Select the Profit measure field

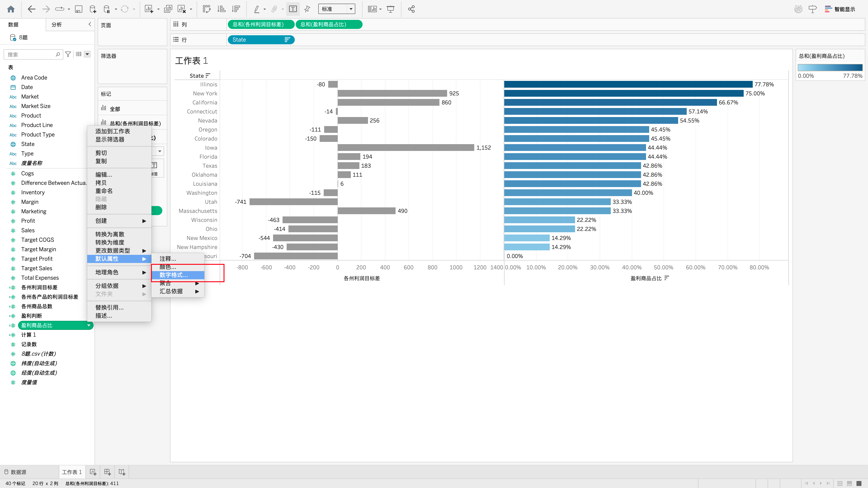[28, 221]
